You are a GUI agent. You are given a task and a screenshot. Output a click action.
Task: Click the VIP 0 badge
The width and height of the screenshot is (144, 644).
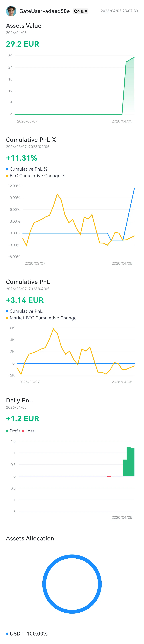(x=81, y=11)
